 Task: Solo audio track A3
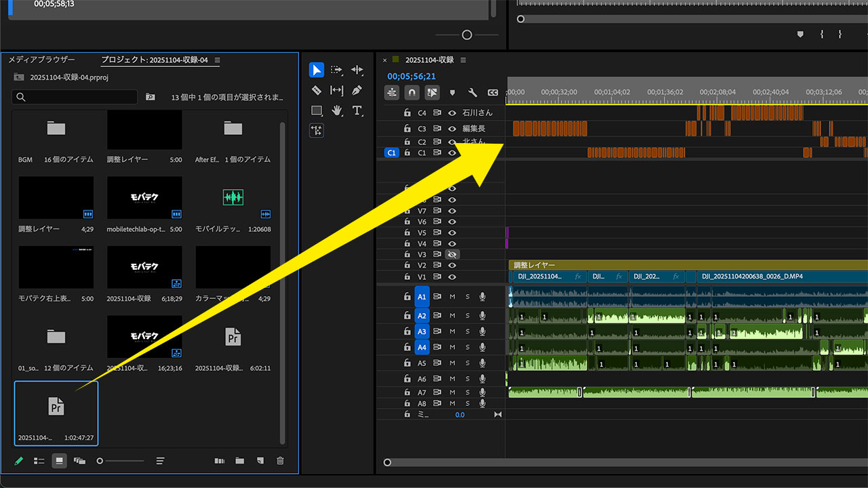[467, 331]
